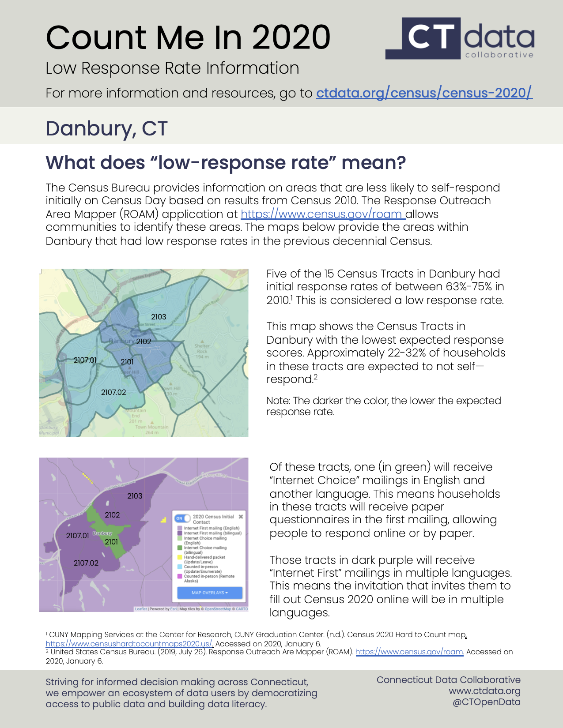Click the 'Count Me In 2020' title
Image resolution: width=563 pixels, height=728 pixels.
point(188,37)
